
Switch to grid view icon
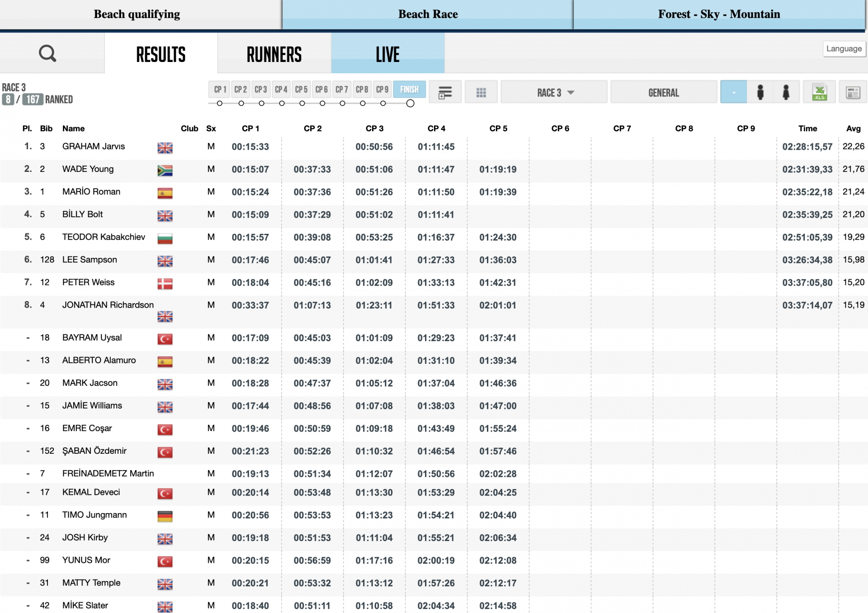481,92
